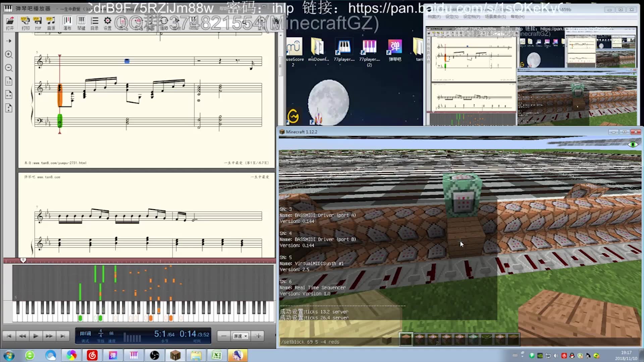Click the playback progress slider handle
Image resolution: width=644 pixels, height=362 pixels.
(x=23, y=260)
